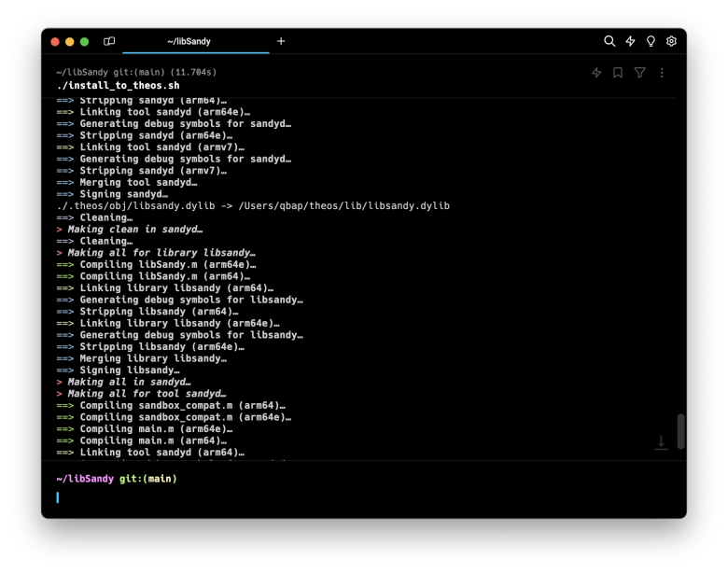The height and width of the screenshot is (573, 728).
Task: Click the panes icon beside the window buttons
Action: coord(109,41)
